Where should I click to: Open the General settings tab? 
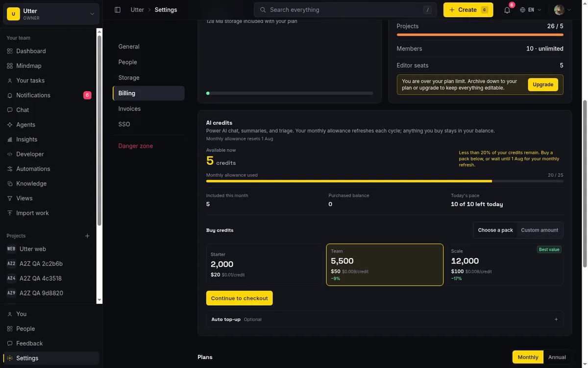(148, 47)
